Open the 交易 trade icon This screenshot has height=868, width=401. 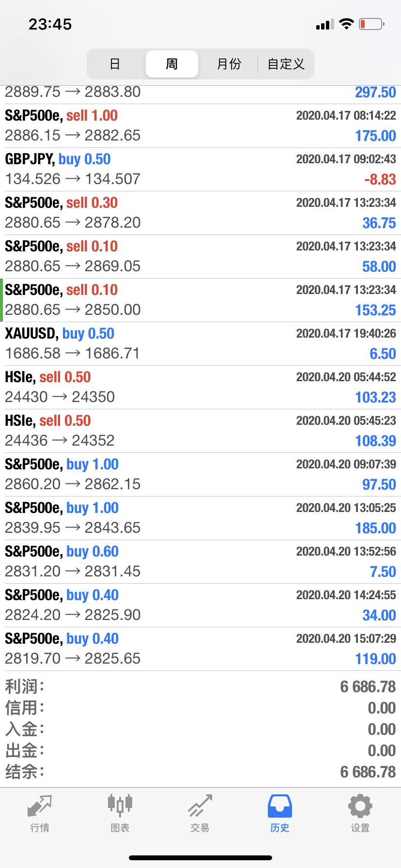[200, 806]
